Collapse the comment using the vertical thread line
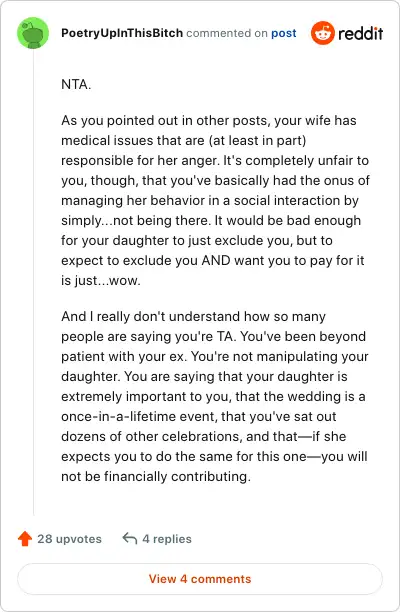The height and width of the screenshot is (612, 400). (34, 282)
